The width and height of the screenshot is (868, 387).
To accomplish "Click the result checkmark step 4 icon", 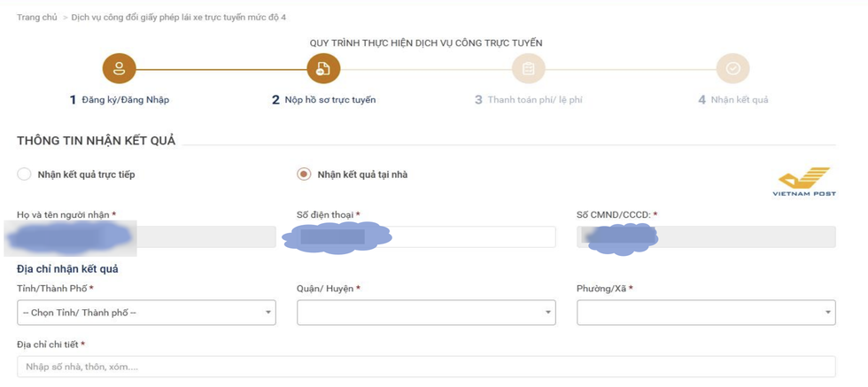I will coord(732,68).
